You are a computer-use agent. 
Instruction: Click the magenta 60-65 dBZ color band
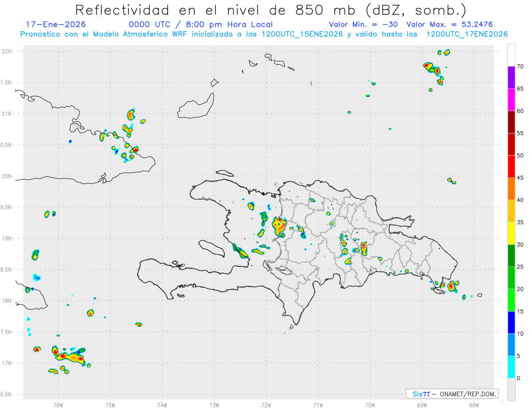coord(511,100)
